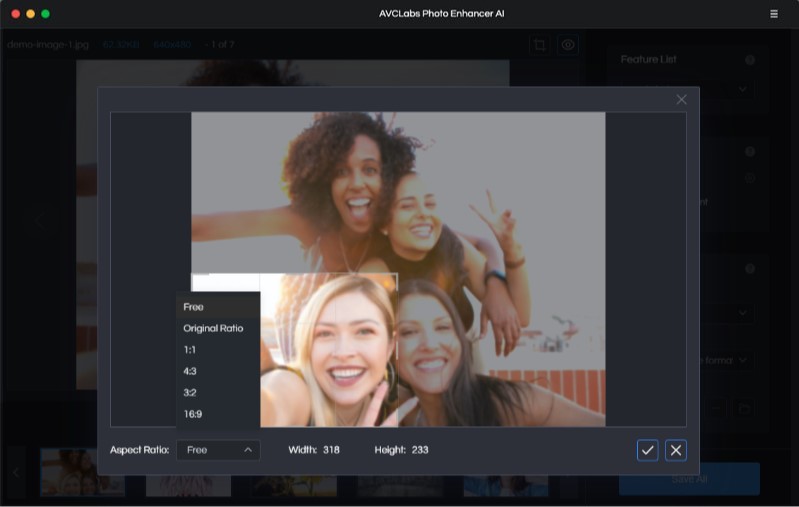Click the filmstrip previous arrow
The width and height of the screenshot is (799, 507).
[x=16, y=473]
